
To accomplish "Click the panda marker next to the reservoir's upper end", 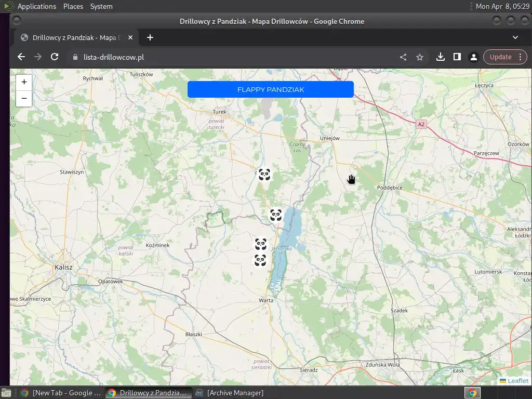I will (276, 215).
